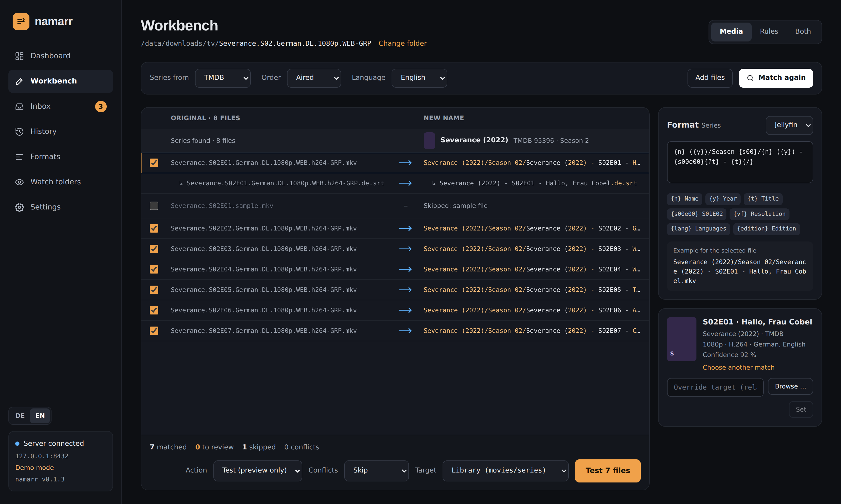
Task: Open Dashboard via its grid icon
Action: pos(19,56)
